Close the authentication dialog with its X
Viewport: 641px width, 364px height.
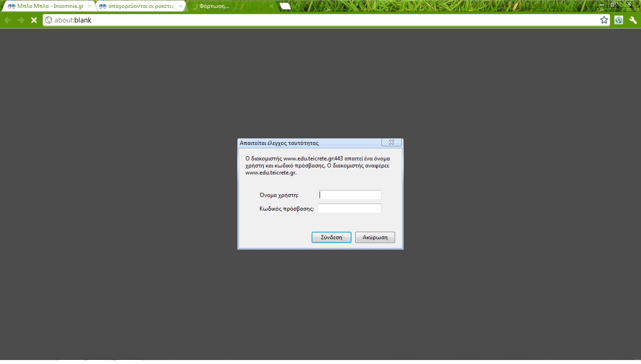(391, 142)
